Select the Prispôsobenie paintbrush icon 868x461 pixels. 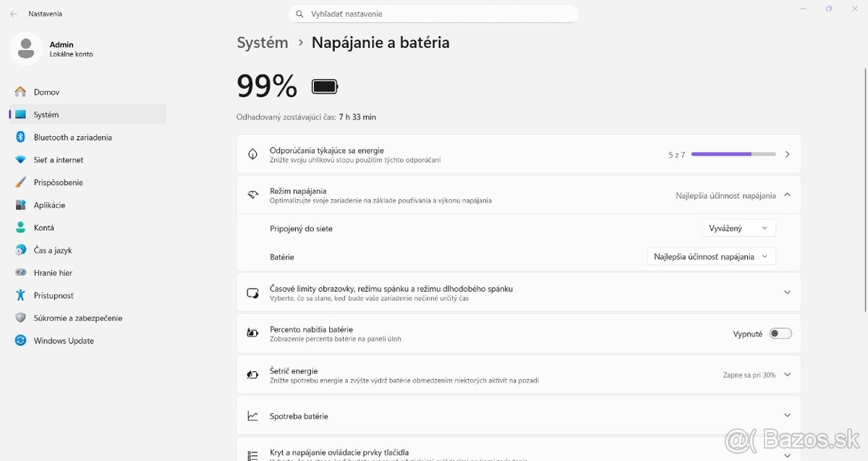[x=20, y=182]
